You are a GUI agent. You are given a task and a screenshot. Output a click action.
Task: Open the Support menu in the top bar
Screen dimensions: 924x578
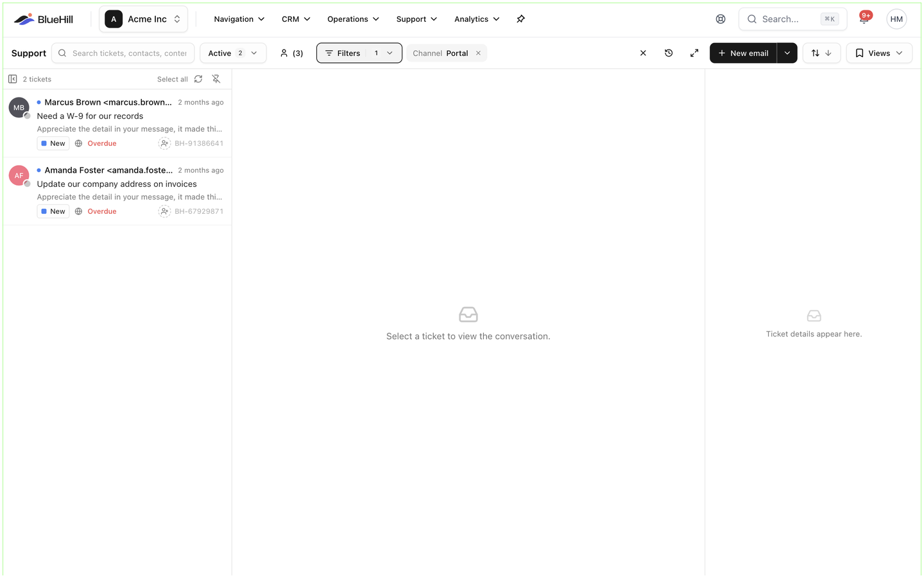[416, 19]
